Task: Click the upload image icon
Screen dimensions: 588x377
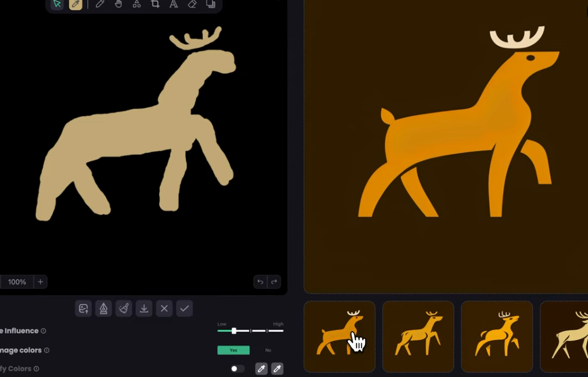Action: pos(84,308)
